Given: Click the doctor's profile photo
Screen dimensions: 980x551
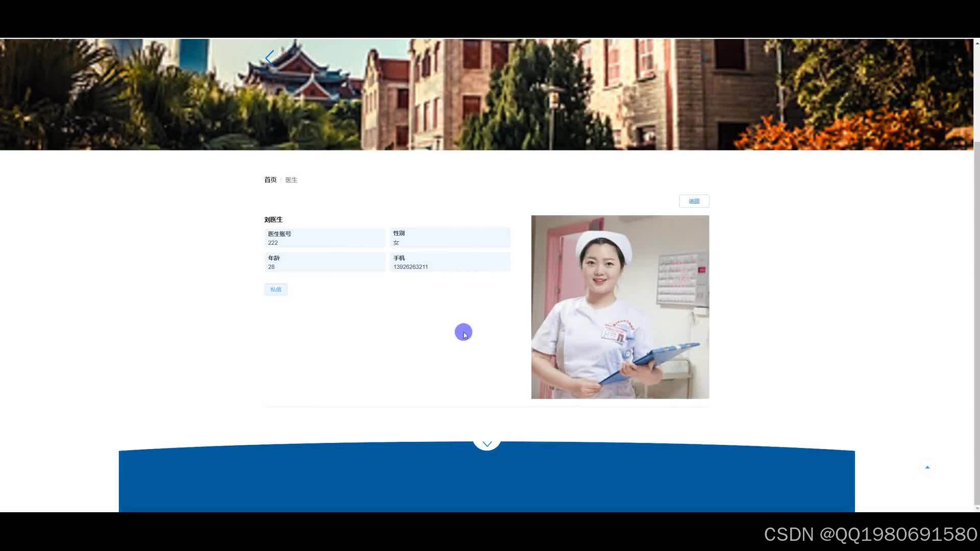Looking at the screenshot, I should point(620,307).
